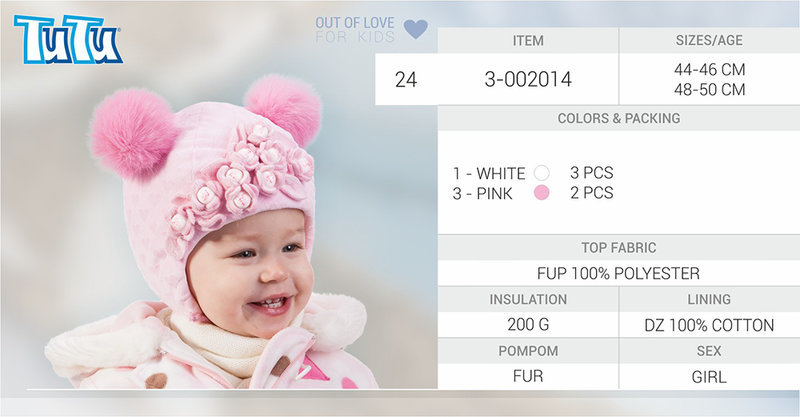Click the FUP 100% POLYESTER value
Viewport: 800px width, 417px height.
pyautogui.click(x=618, y=273)
